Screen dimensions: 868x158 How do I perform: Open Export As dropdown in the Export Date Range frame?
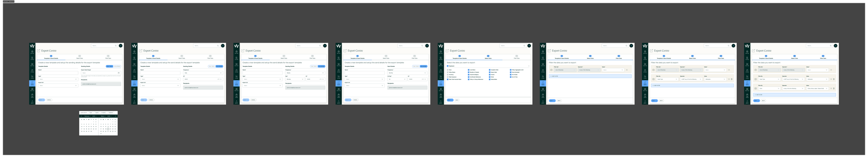point(58,85)
